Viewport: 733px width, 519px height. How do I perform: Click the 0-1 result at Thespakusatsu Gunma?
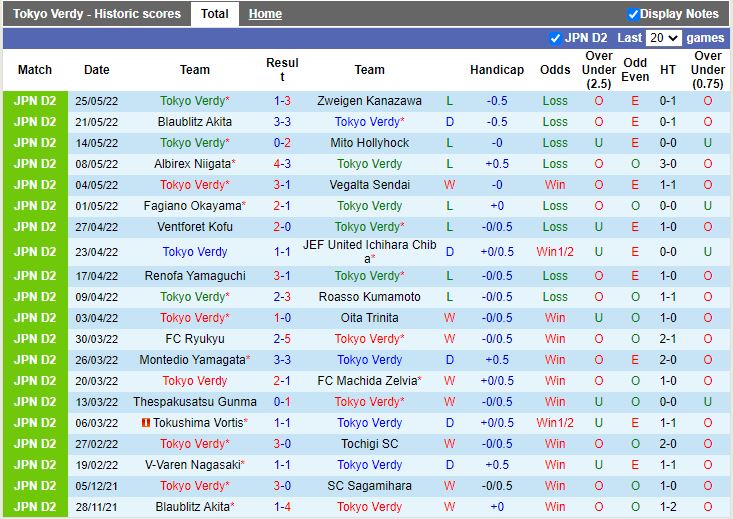(282, 402)
